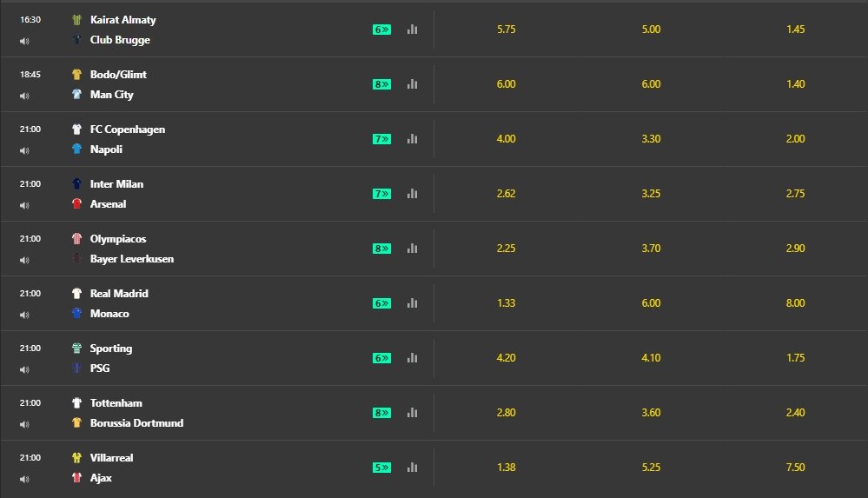Toggle sound alert for Kairat Almaty match
The height and width of the screenshot is (498, 868).
pos(24,41)
